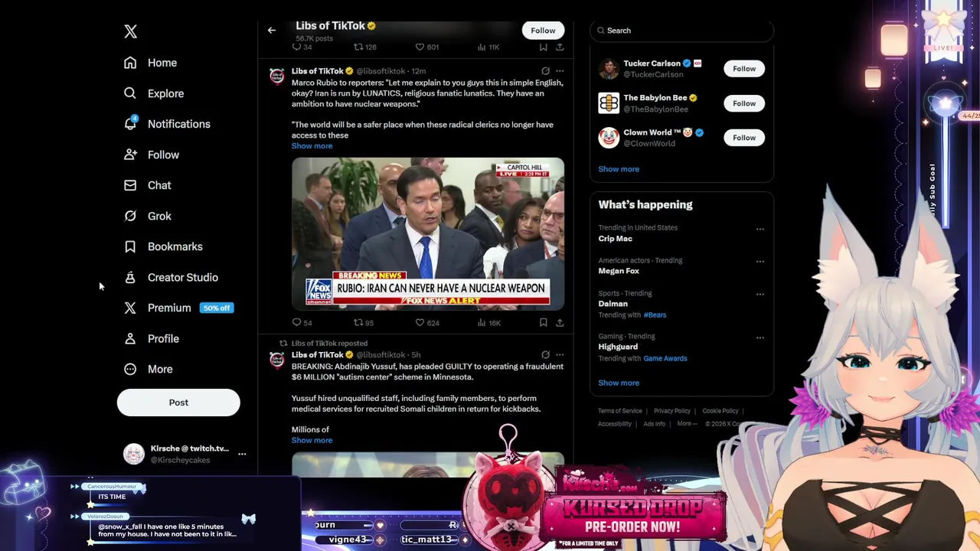Screen dimensions: 980x551
Task: Click Libs of TikTok avatar on Yussuf post
Action: [x=276, y=360]
